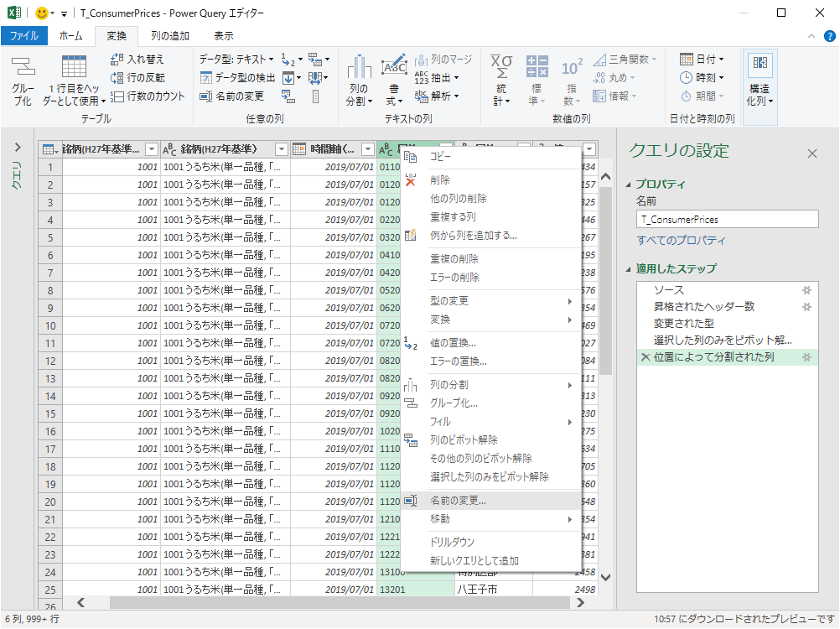The width and height of the screenshot is (840, 629).
Task: Click the 列の分割 ribbon icon
Action: tap(359, 81)
